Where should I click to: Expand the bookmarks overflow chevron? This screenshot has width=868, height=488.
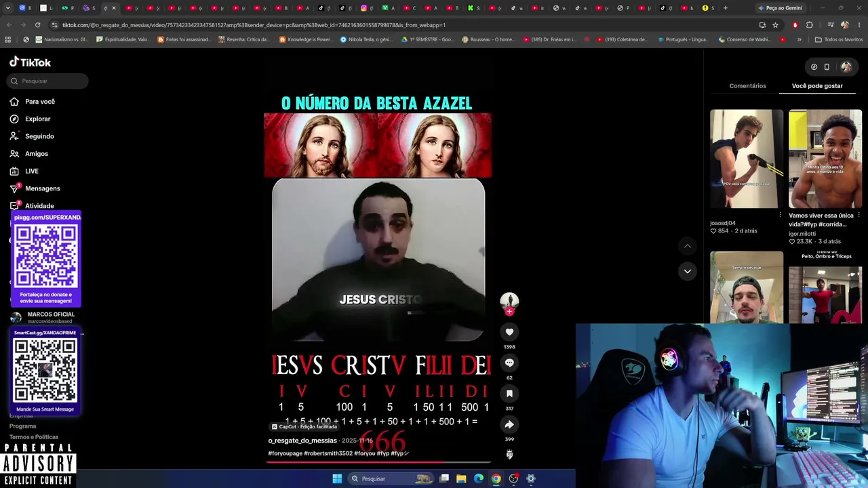799,39
